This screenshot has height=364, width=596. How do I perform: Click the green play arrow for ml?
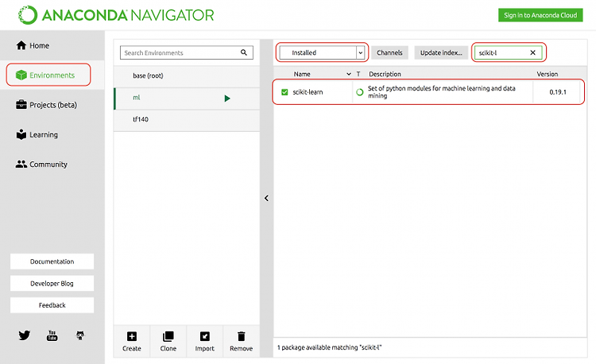[227, 99]
